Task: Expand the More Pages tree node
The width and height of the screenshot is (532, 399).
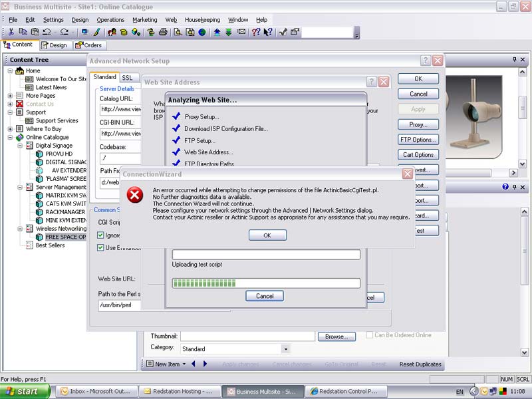Action: pos(11,96)
